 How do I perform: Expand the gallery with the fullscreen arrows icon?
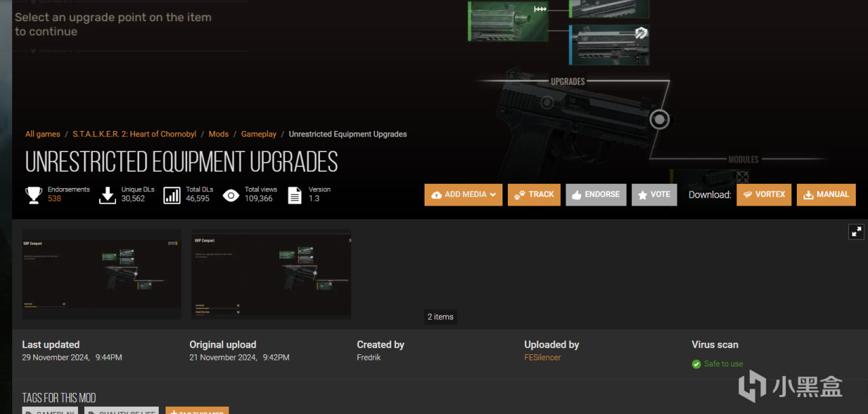pos(856,231)
